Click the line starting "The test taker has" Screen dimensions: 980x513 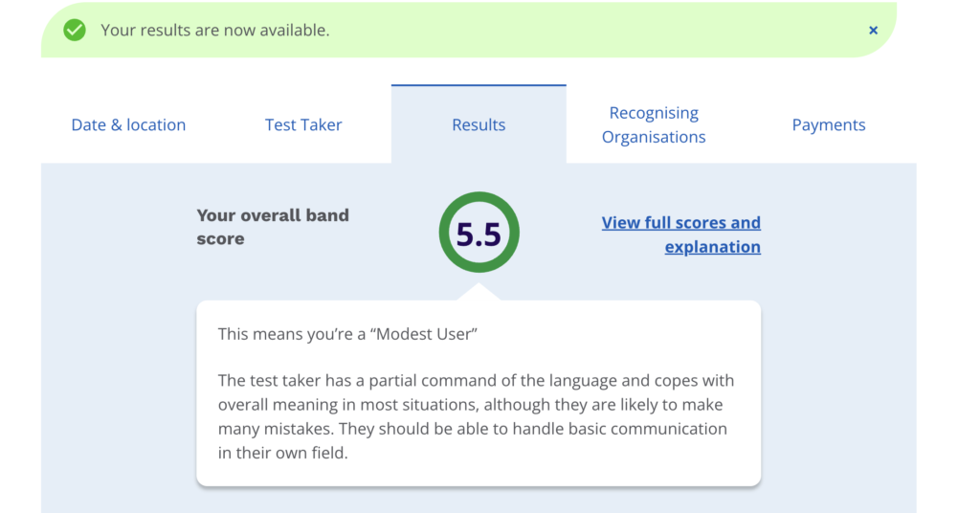(476, 381)
